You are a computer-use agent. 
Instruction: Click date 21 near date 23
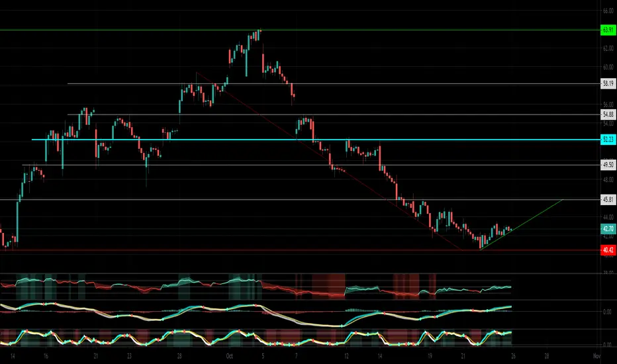(96, 357)
